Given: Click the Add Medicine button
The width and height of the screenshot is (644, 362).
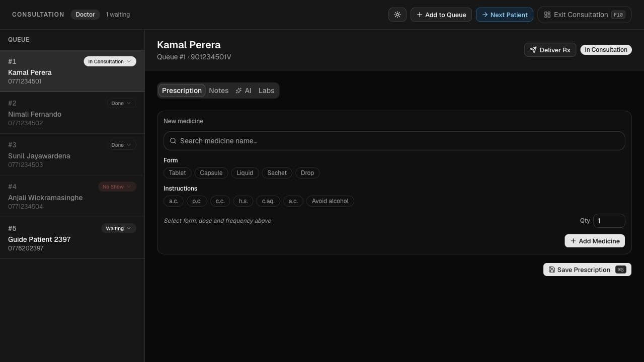Looking at the screenshot, I should pyautogui.click(x=595, y=241).
